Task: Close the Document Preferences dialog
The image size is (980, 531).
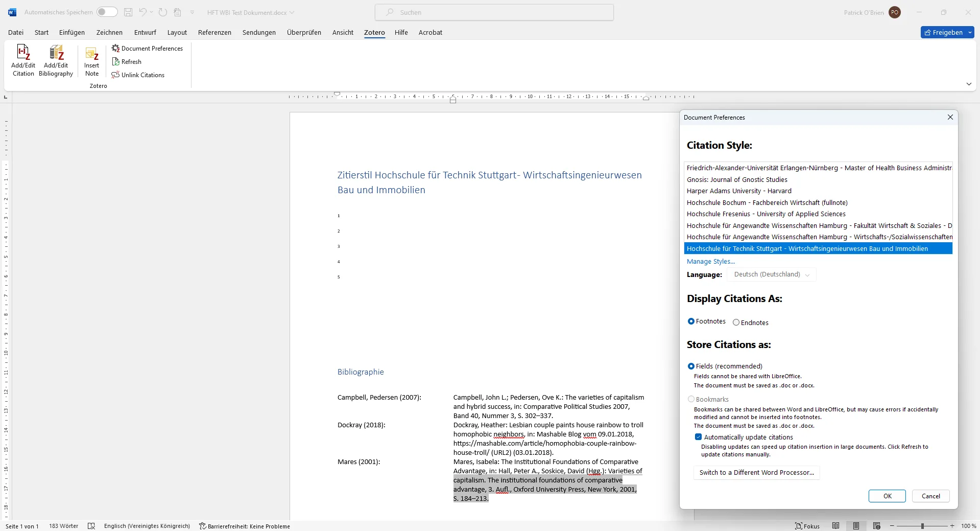Action: pos(950,117)
